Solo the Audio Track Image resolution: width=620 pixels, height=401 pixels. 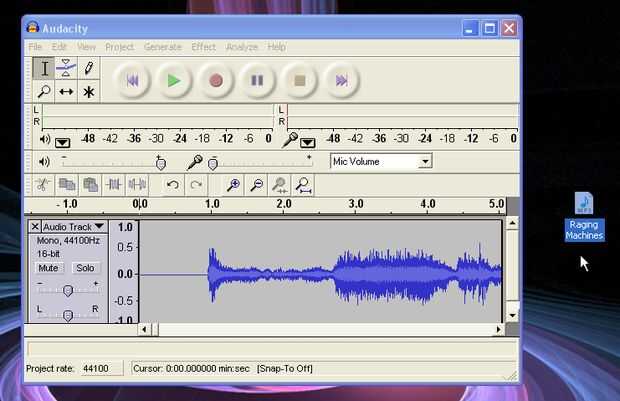pyautogui.click(x=85, y=268)
